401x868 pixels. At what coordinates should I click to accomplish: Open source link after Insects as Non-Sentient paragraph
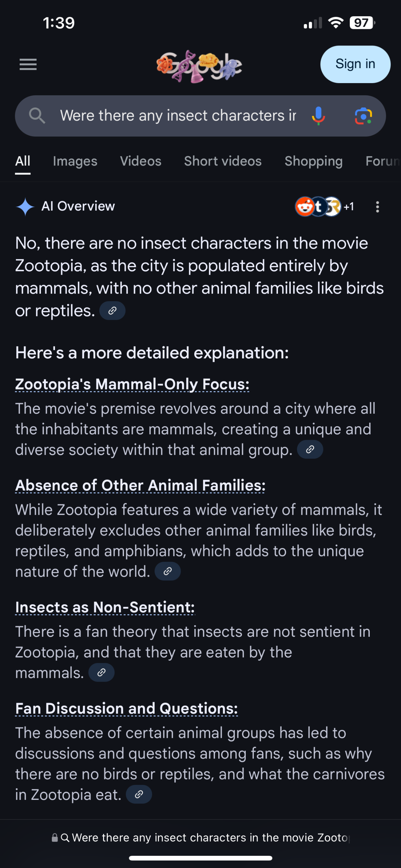[101, 673]
